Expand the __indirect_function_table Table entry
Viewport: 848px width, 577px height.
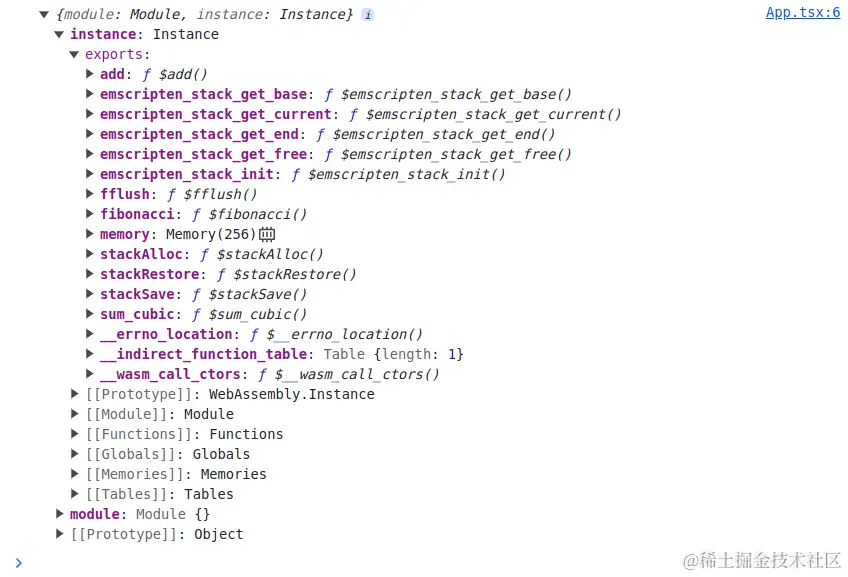(90, 354)
